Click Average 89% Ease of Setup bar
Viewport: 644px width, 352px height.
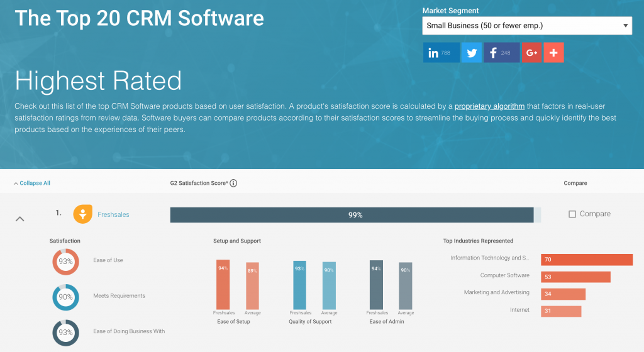[252, 286]
